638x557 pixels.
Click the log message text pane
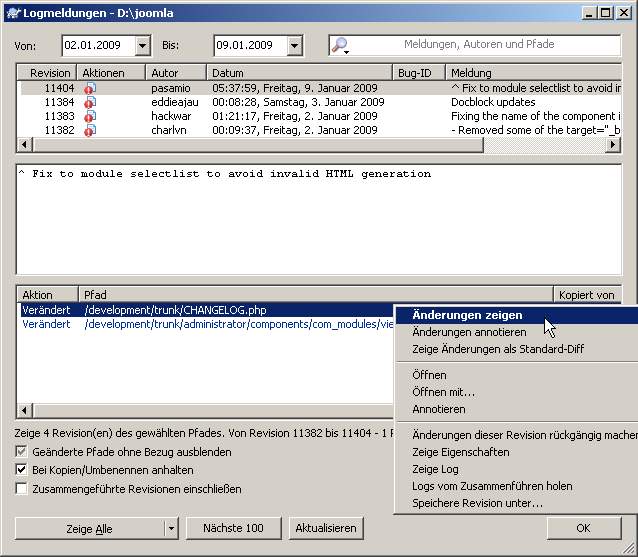click(319, 219)
